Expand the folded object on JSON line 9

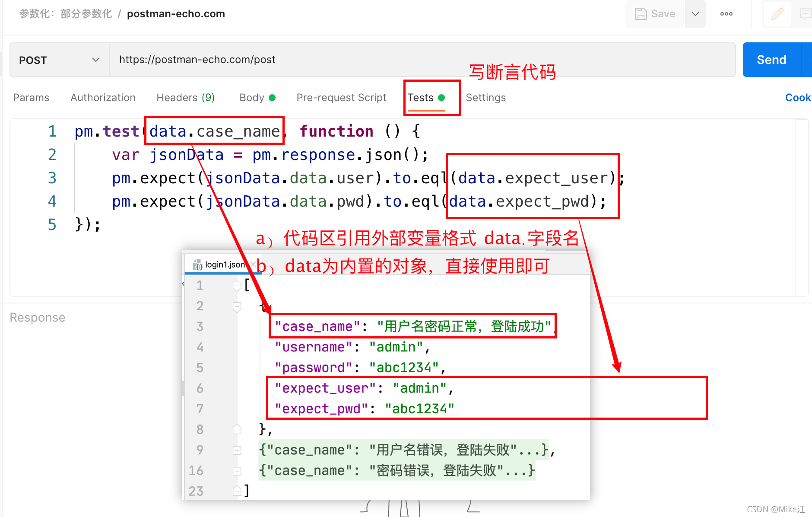[x=237, y=450]
